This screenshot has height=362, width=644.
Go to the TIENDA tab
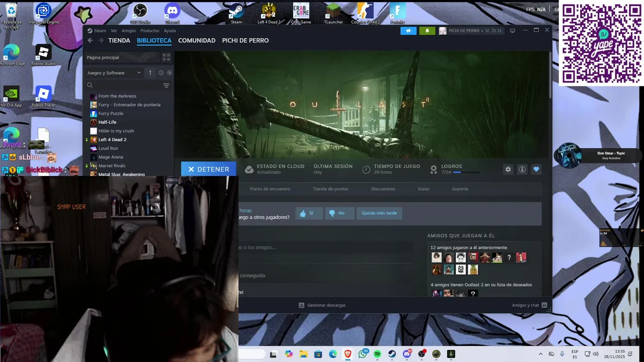[119, 40]
